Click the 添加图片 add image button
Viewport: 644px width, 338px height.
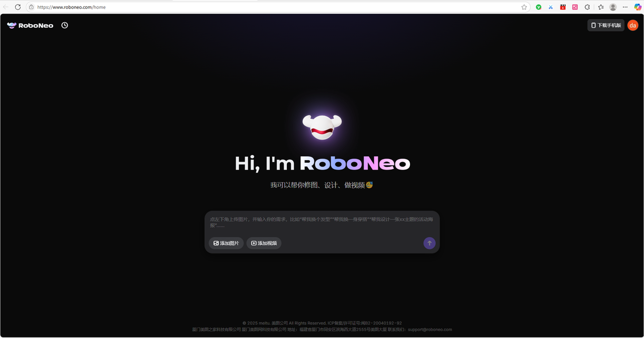pos(226,243)
